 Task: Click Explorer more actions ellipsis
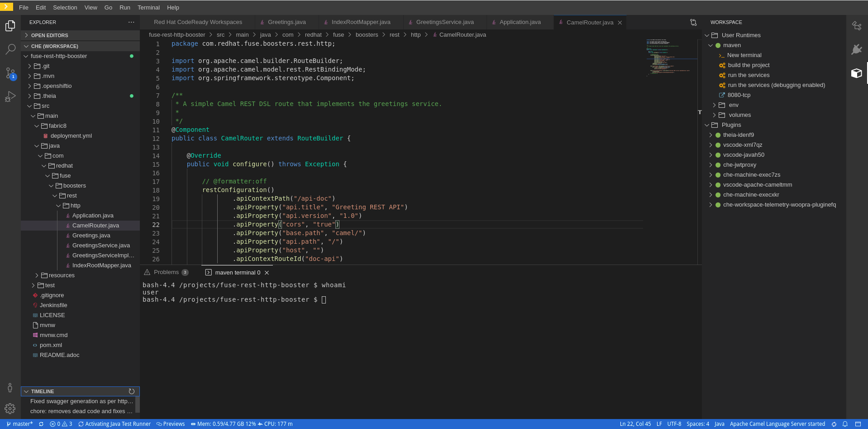pyautogui.click(x=131, y=22)
